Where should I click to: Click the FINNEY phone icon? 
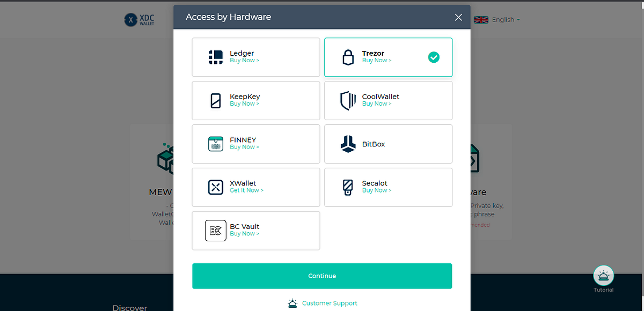[x=215, y=144]
